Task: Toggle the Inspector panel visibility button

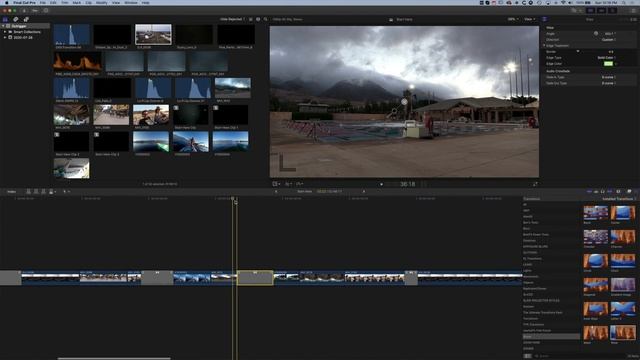Action: 612,11
